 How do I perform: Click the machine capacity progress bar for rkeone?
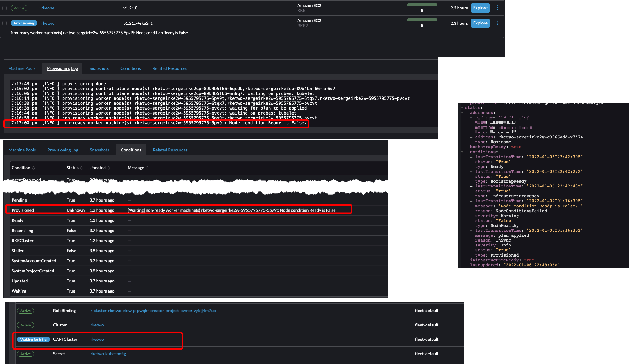point(422,5)
